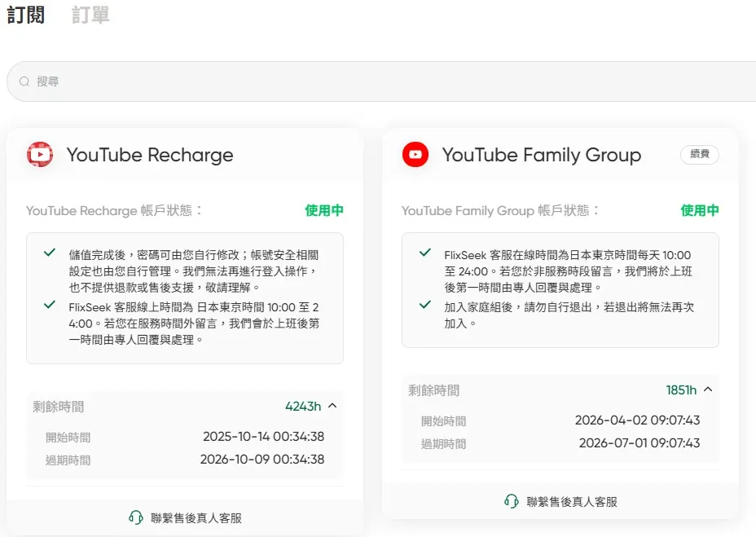Screen dimensions: 756x537
Task: Click checkmark beside 加入家庭組後 notice
Action: click(x=424, y=305)
